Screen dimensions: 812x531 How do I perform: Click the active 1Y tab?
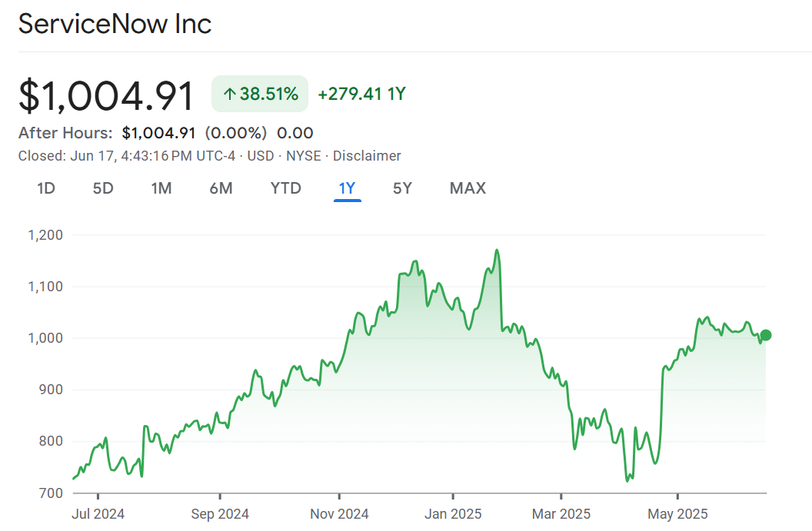click(348, 188)
